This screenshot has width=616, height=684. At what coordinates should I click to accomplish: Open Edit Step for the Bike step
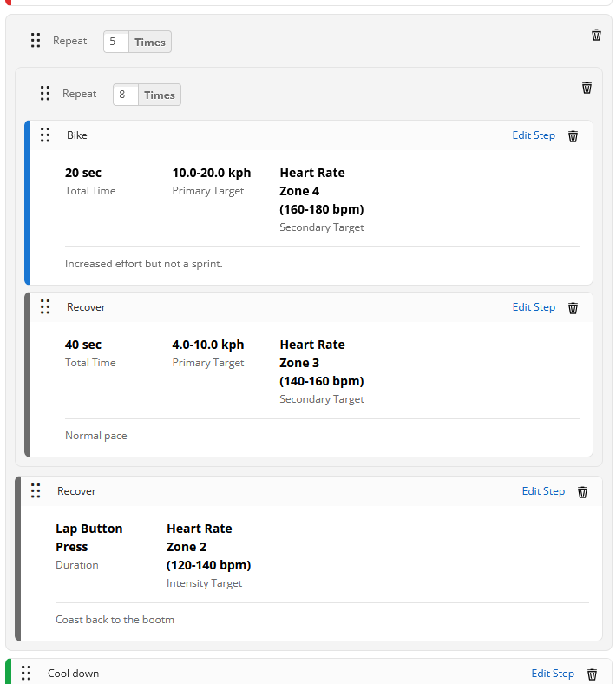coord(533,135)
